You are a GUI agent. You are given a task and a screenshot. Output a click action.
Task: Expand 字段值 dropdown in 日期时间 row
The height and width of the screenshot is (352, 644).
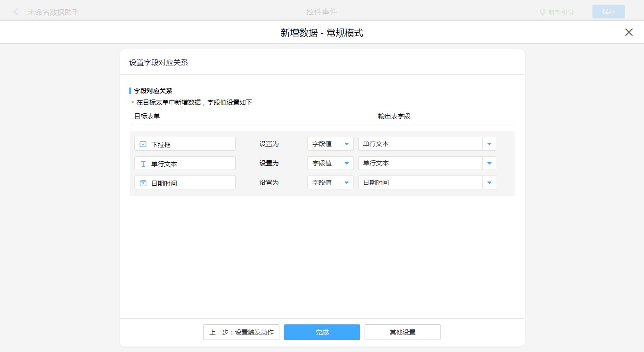point(347,182)
